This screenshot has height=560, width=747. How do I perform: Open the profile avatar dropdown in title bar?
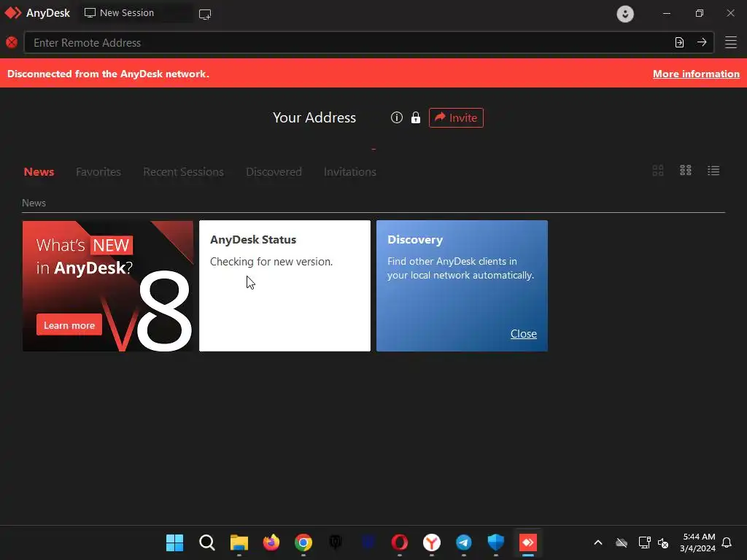625,13
